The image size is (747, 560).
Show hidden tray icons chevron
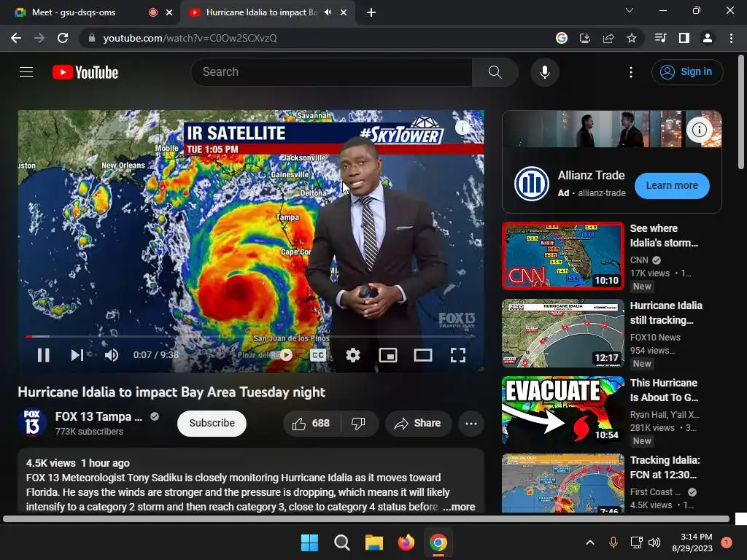click(589, 542)
